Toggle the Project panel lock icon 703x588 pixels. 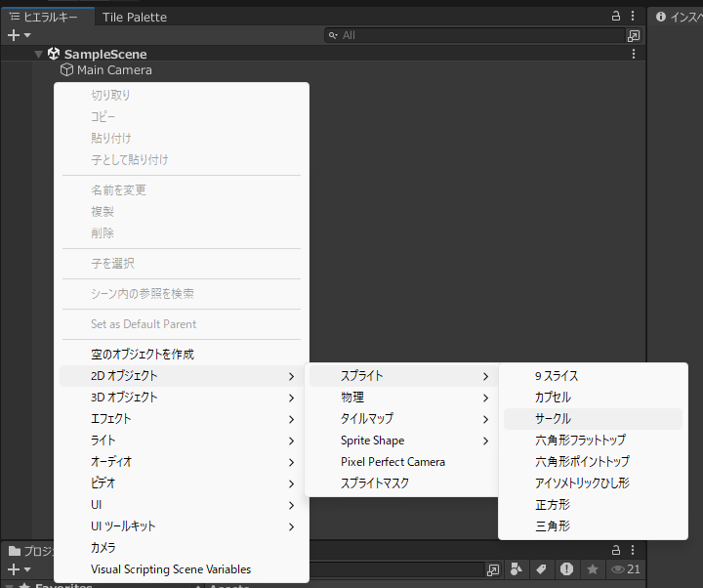pyautogui.click(x=616, y=550)
